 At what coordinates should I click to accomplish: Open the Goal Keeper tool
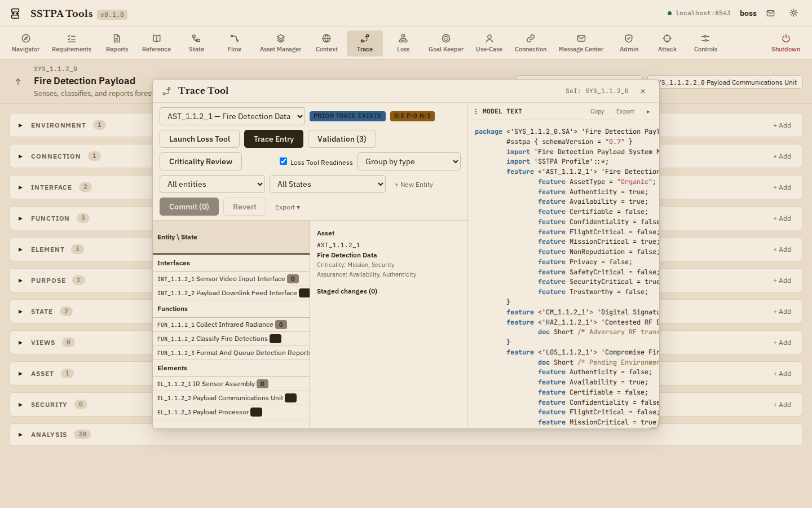(446, 43)
